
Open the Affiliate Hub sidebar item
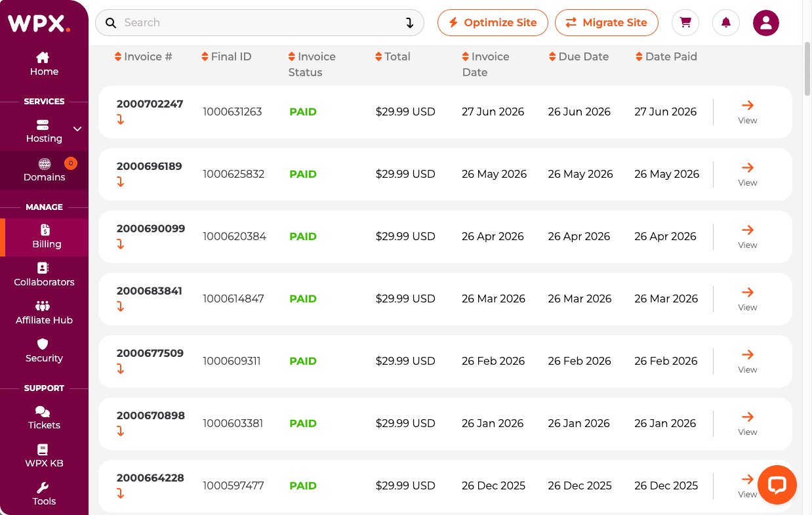click(x=44, y=313)
